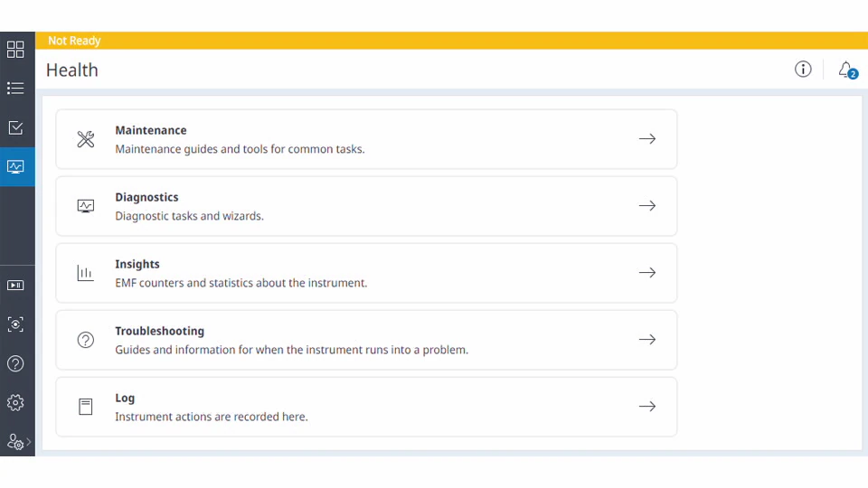Click the Insights bar chart icon
This screenshot has width=868, height=488.
coord(85,273)
